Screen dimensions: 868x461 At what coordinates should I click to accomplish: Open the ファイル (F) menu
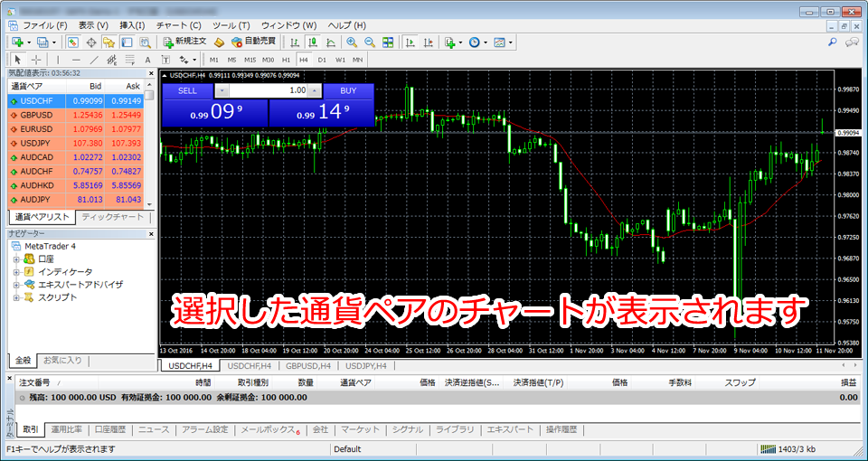(45, 25)
